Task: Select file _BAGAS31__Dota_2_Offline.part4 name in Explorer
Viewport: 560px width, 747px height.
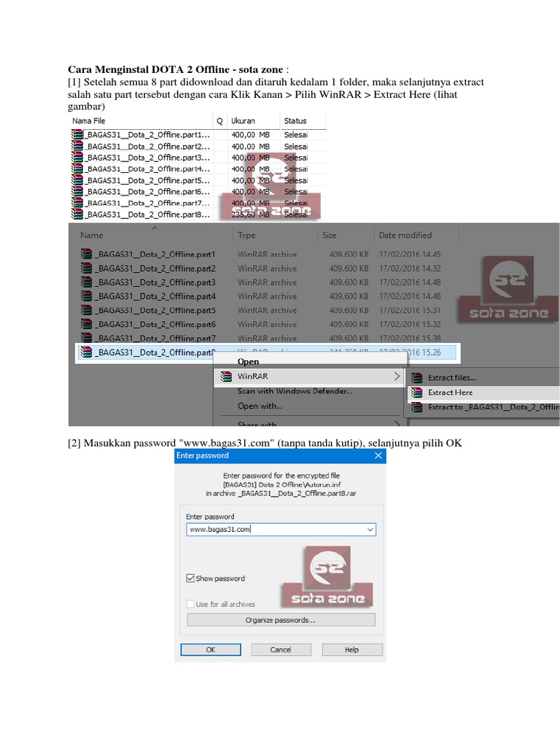Action: (155, 296)
